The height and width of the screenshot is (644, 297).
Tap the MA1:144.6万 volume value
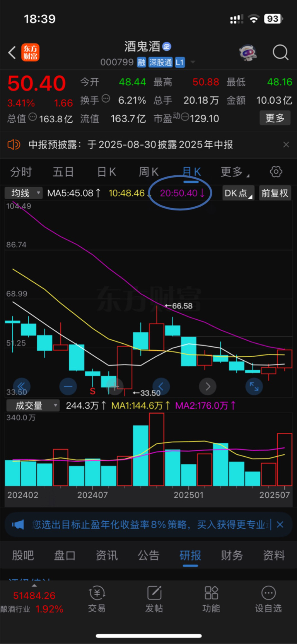[141, 405]
